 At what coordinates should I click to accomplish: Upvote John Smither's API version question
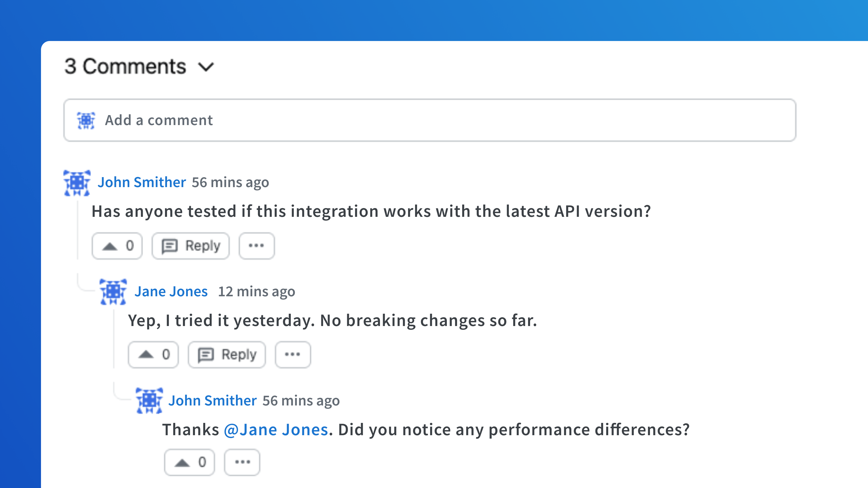[117, 246]
